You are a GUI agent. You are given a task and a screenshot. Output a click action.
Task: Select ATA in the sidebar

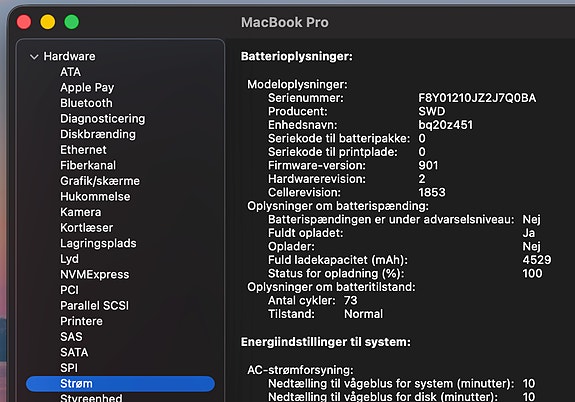(x=70, y=72)
